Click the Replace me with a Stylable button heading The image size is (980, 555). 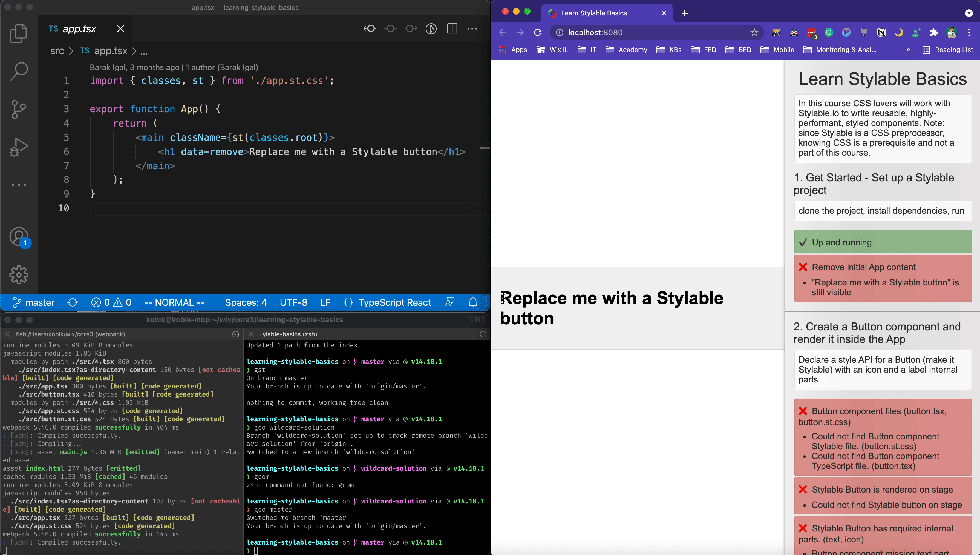(612, 308)
